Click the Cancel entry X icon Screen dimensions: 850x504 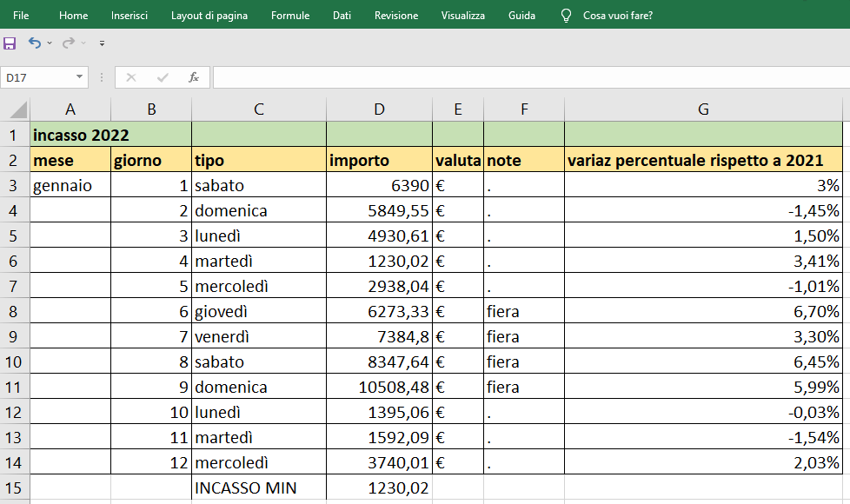(130, 77)
